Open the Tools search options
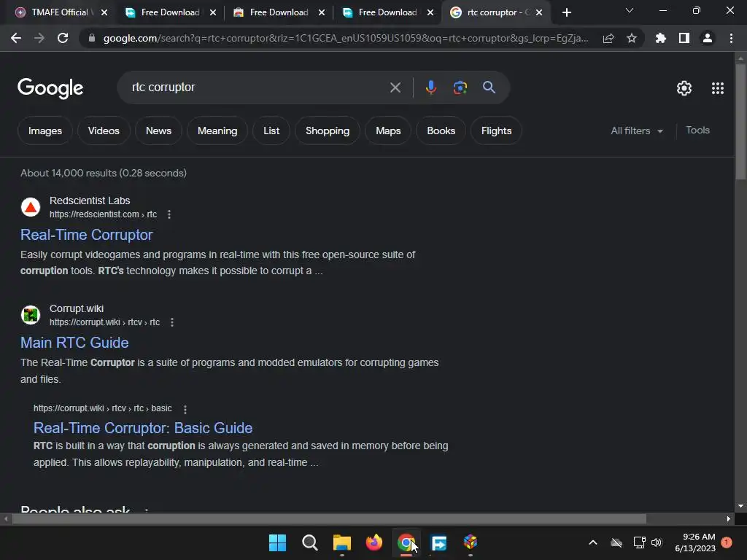 [697, 130]
